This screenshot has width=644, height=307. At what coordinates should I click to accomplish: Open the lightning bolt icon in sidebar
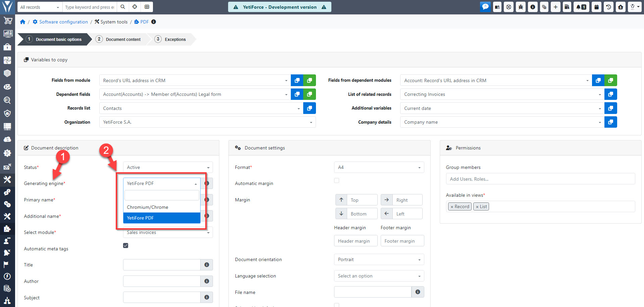[x=7, y=276]
